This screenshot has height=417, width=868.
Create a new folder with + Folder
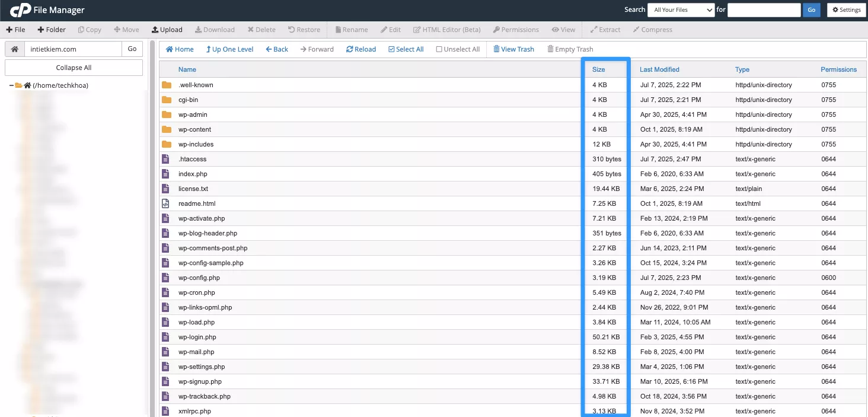click(x=52, y=30)
